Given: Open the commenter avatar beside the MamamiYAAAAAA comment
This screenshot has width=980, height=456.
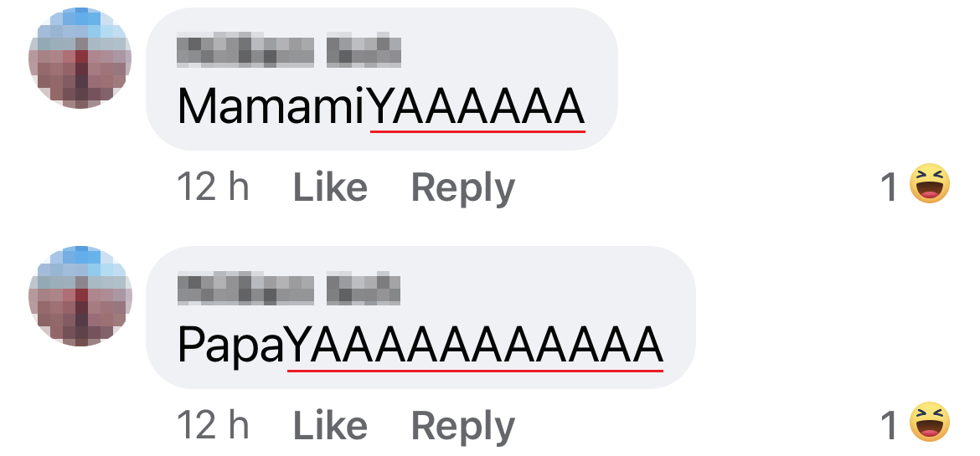Looking at the screenshot, I should (x=80, y=58).
